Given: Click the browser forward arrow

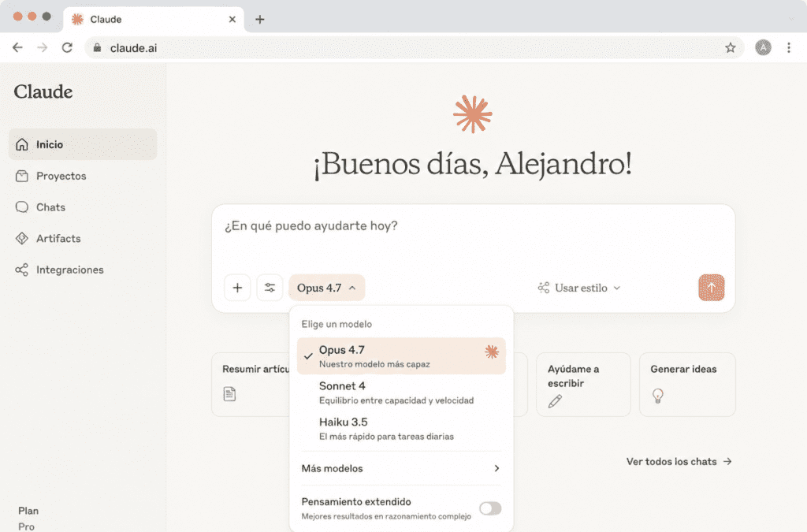Looking at the screenshot, I should (43, 48).
